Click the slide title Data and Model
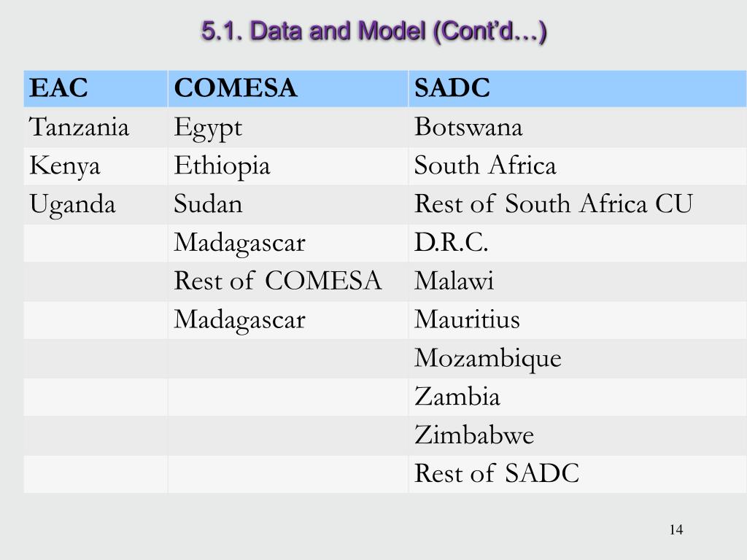747x560 pixels. point(374,31)
